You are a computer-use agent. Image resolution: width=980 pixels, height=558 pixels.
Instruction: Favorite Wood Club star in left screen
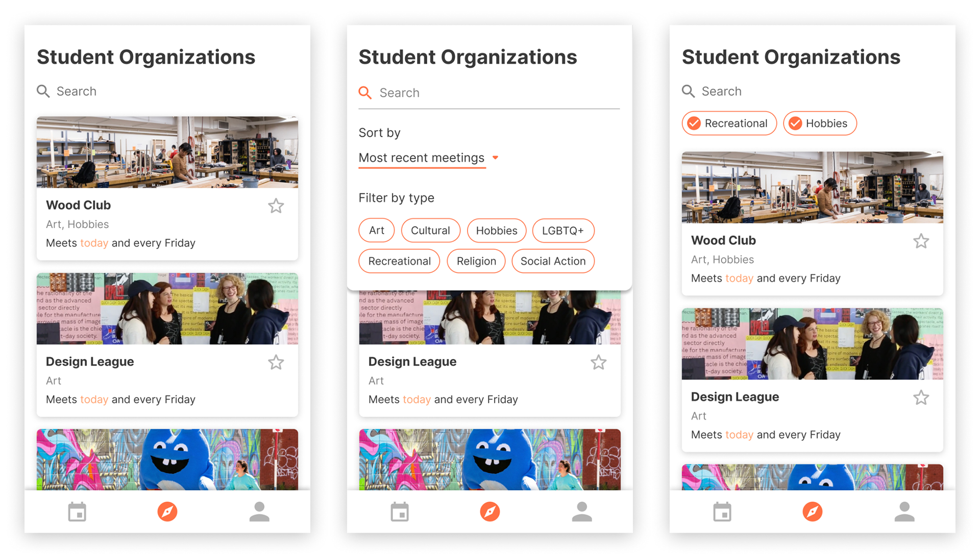click(x=276, y=206)
